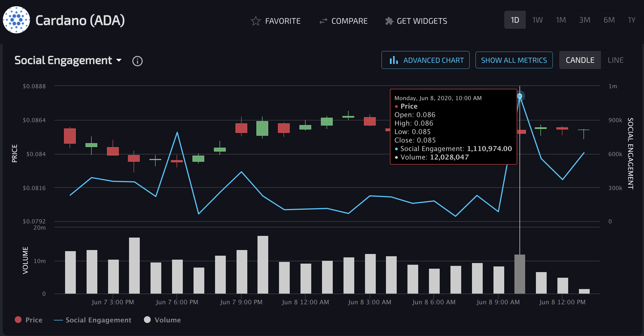Viewport: 644px width, 336px height.
Task: Click the 600k engagement axis label
Action: (615, 154)
